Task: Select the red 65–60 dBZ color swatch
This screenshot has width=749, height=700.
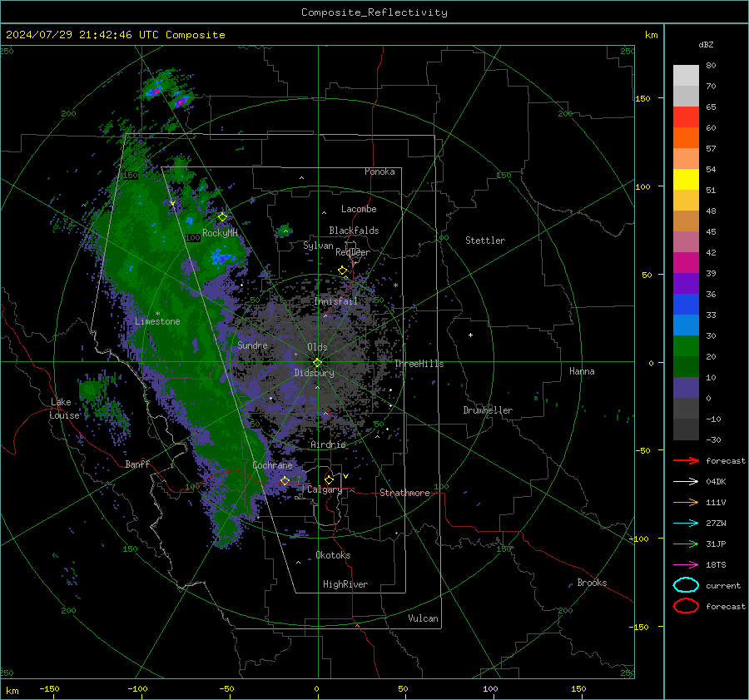Action: point(686,117)
